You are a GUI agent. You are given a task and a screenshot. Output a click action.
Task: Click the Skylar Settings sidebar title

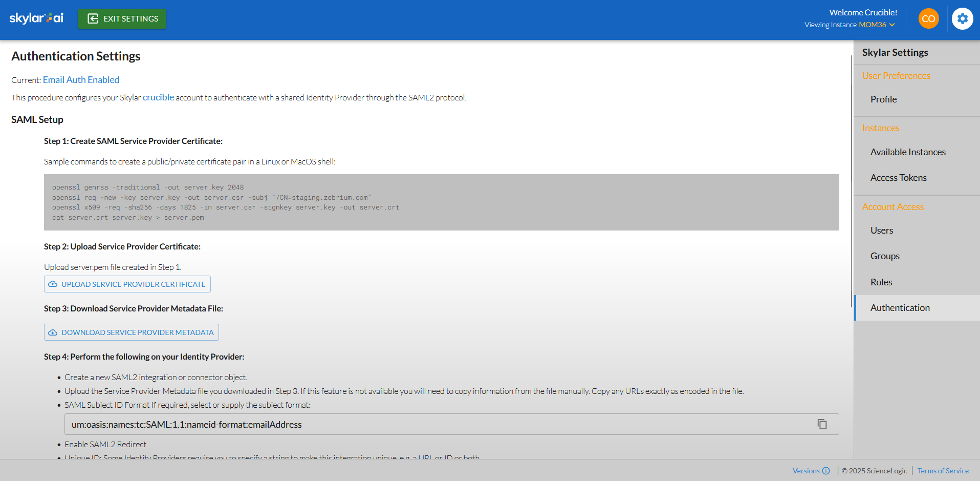point(895,52)
